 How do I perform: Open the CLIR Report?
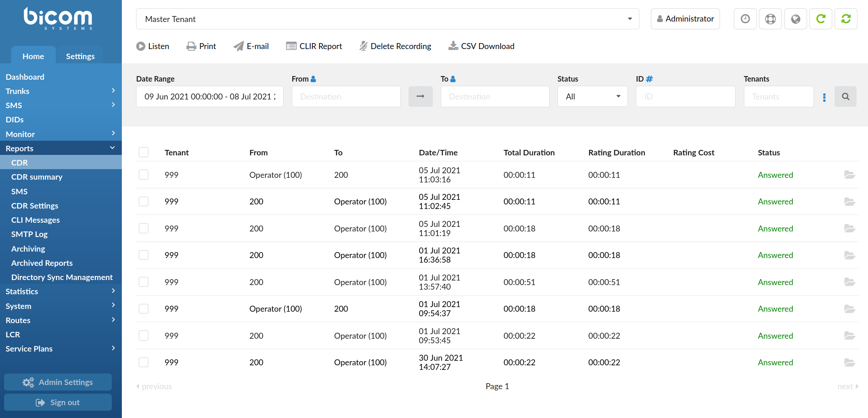click(314, 46)
